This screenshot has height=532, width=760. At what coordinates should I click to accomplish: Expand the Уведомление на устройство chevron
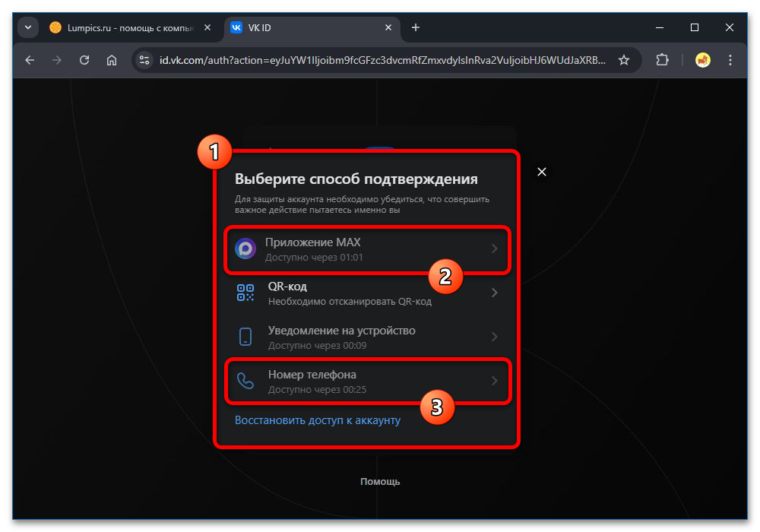click(x=495, y=337)
